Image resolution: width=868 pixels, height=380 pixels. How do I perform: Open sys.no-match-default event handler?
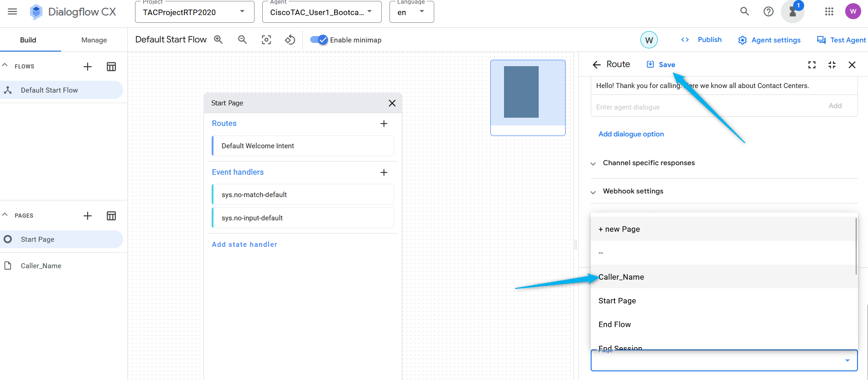(x=303, y=195)
